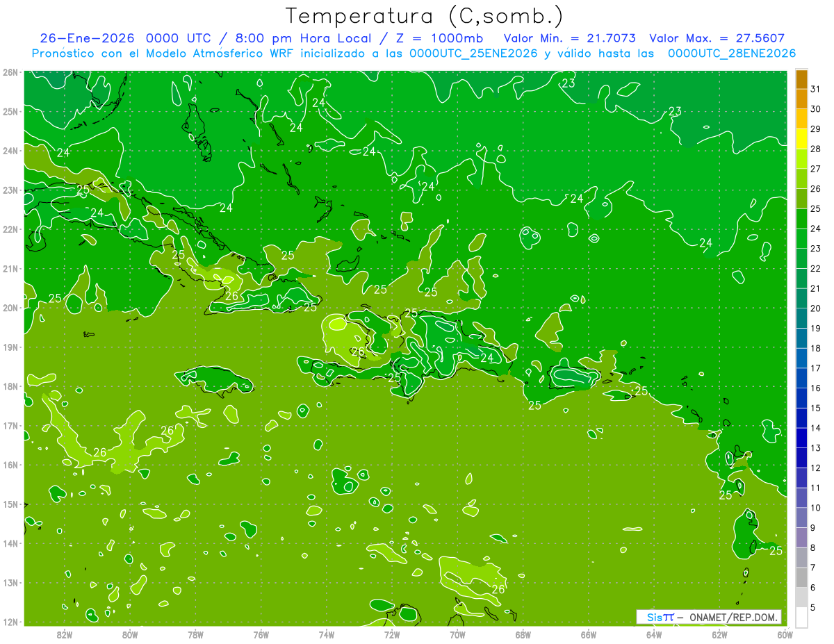Click the 66W longitude label

coord(588,634)
